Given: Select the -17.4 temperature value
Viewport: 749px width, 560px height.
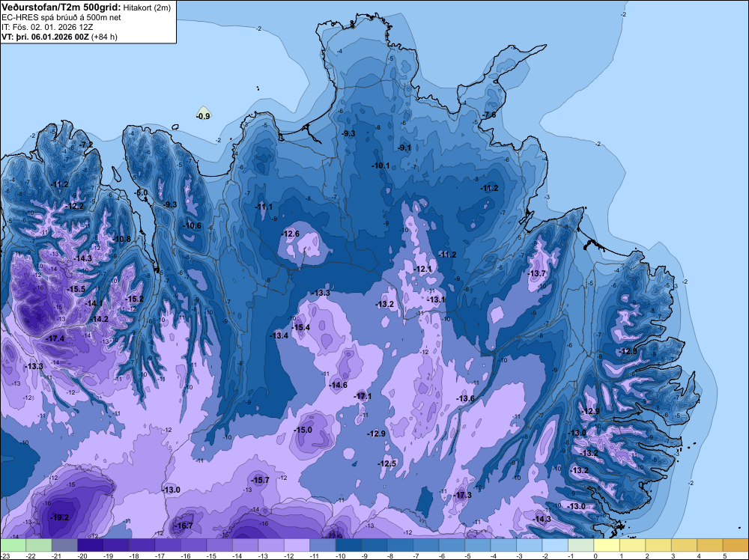Looking at the screenshot, I should point(55,338).
